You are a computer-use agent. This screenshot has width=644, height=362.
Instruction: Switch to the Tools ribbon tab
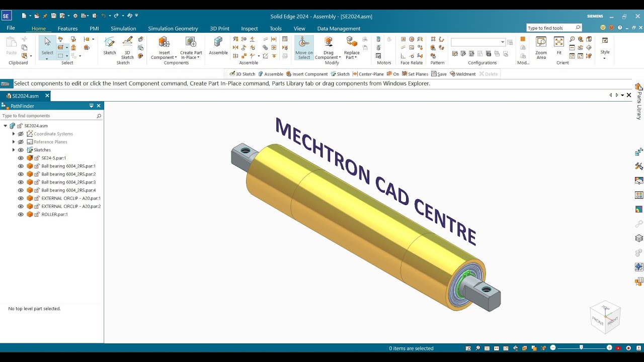click(x=276, y=29)
